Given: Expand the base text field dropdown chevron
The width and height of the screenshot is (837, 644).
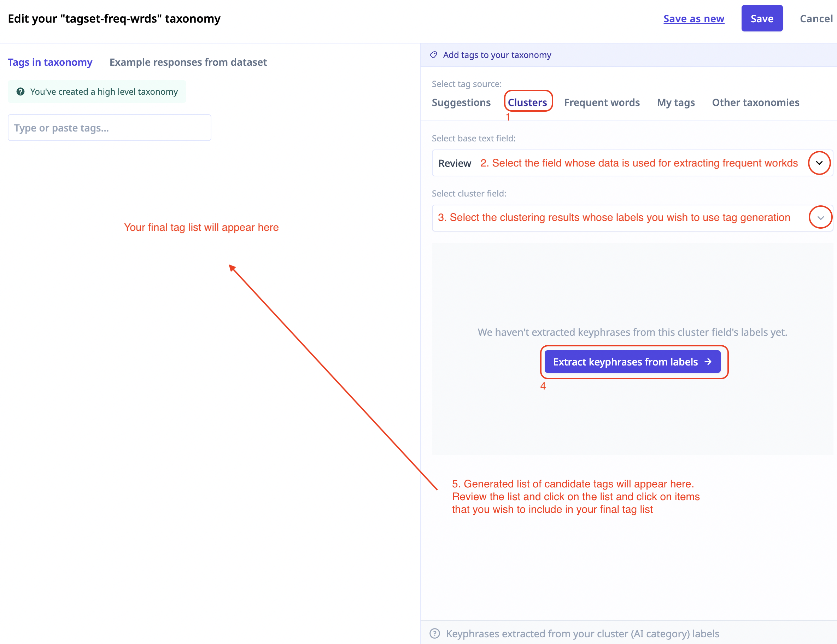Looking at the screenshot, I should [819, 163].
